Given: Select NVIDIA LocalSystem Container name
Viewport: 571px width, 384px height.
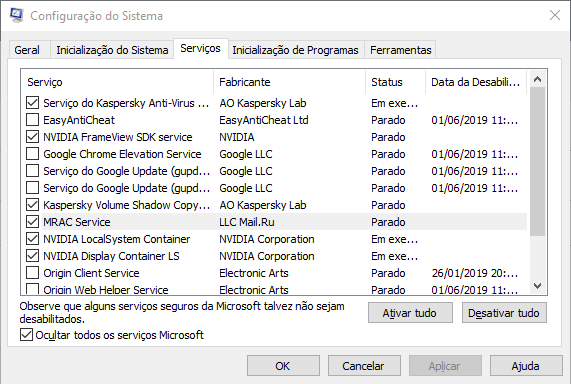Looking at the screenshot, I should point(117,239).
